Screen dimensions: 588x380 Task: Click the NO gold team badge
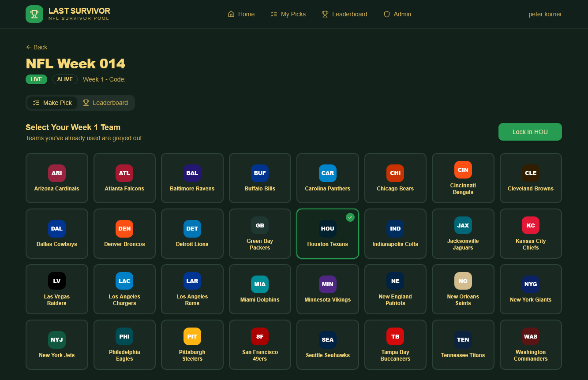click(x=463, y=281)
